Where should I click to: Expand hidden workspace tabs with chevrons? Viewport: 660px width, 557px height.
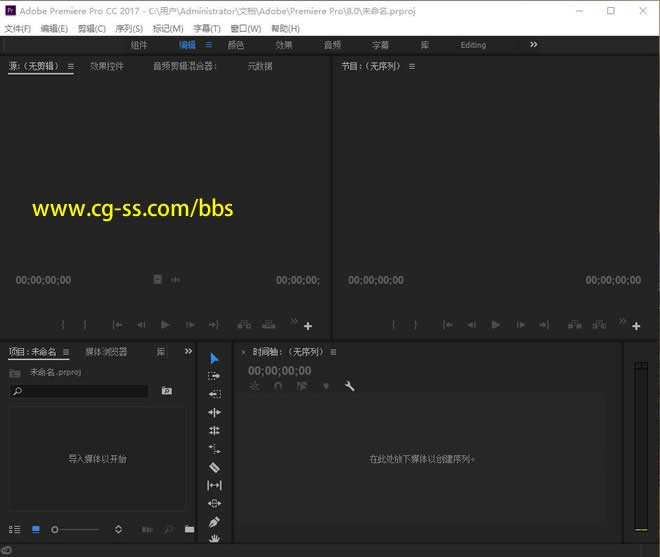coord(533,44)
